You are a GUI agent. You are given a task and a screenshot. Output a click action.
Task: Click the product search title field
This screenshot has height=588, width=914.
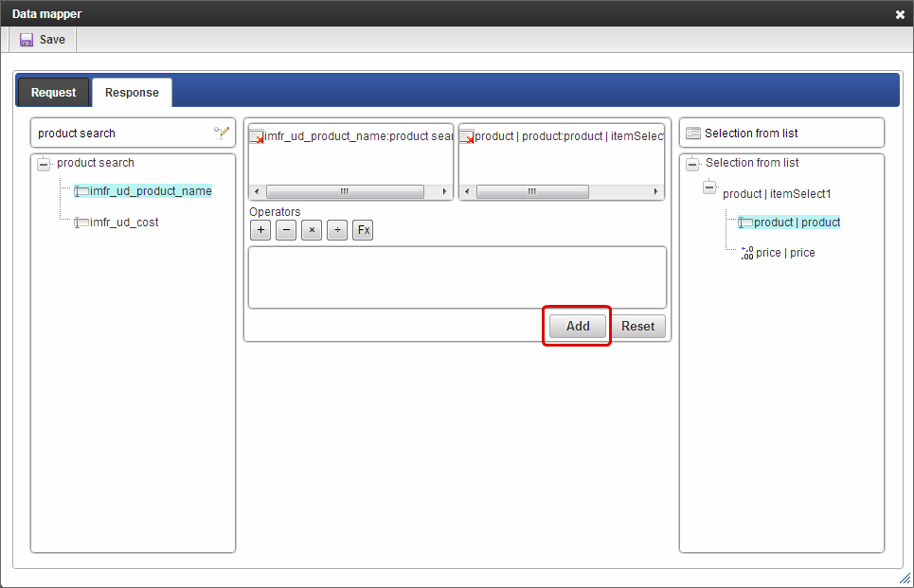click(133, 134)
